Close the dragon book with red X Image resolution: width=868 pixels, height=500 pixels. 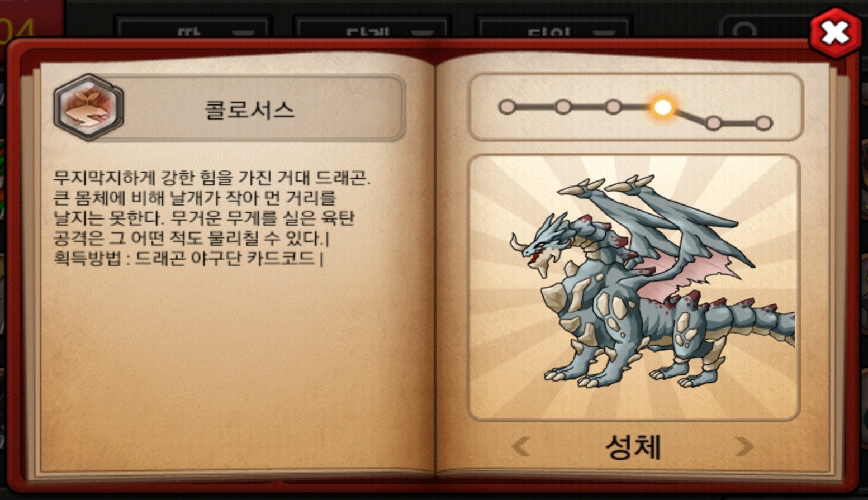[835, 33]
